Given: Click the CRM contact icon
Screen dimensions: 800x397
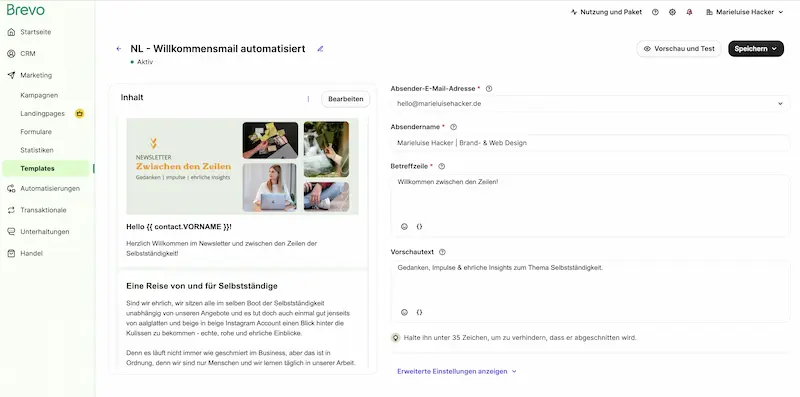Looking at the screenshot, I should click(x=11, y=54).
